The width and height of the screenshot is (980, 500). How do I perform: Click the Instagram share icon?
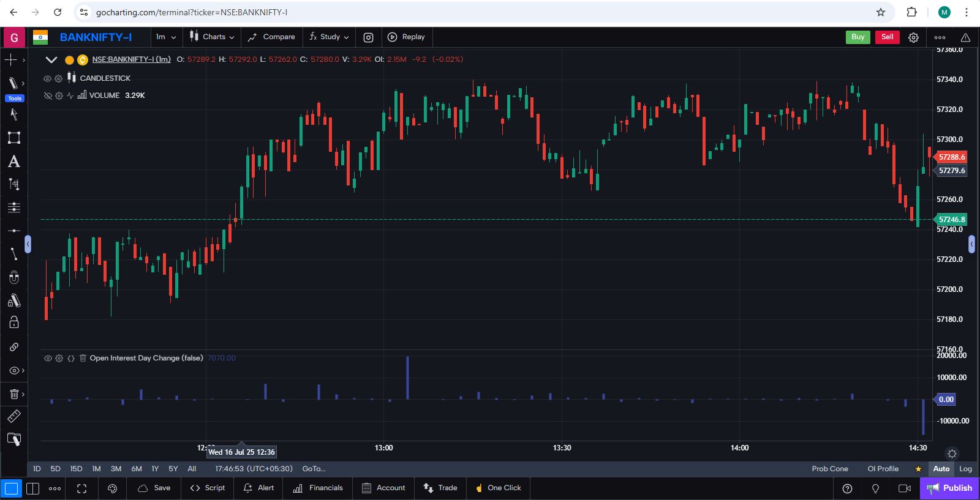(x=368, y=37)
